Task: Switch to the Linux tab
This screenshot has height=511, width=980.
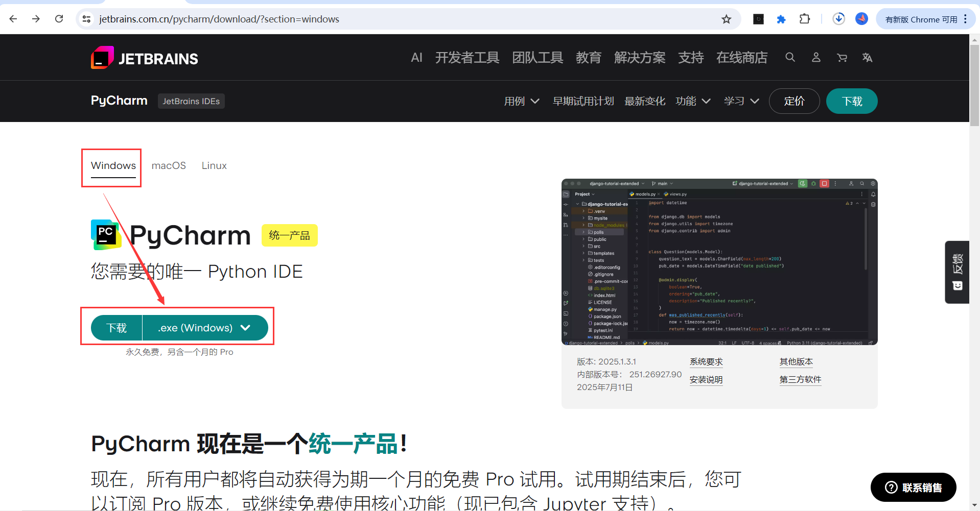Action: click(214, 166)
